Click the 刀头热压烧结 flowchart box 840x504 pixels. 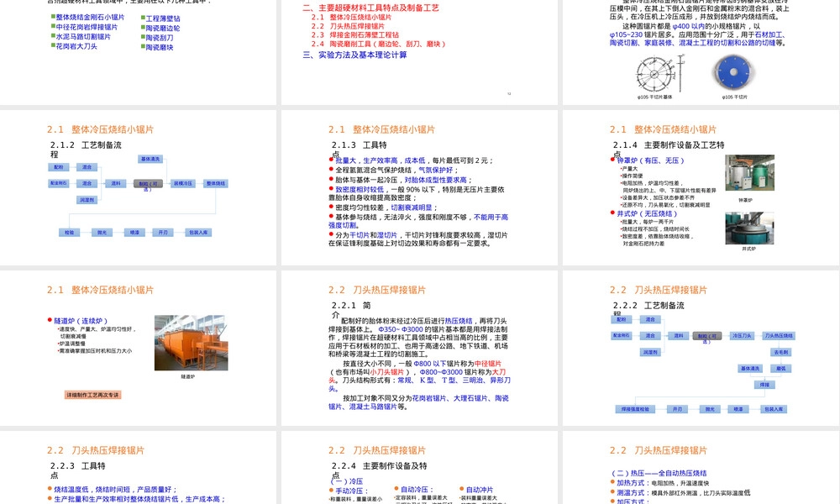(779, 336)
